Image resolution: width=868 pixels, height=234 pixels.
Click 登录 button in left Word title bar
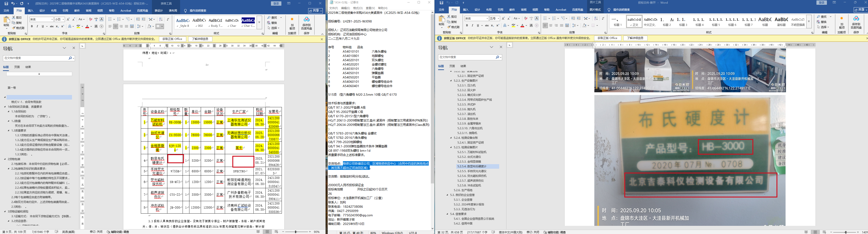[276, 3]
